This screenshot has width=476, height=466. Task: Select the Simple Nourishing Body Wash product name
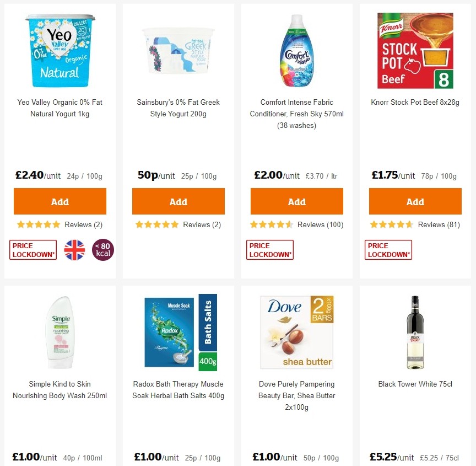coord(59,390)
